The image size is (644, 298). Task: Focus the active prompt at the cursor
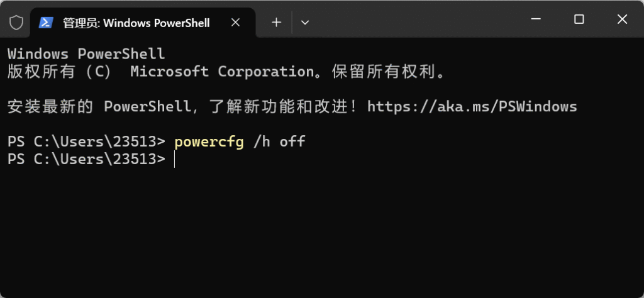[174, 160]
